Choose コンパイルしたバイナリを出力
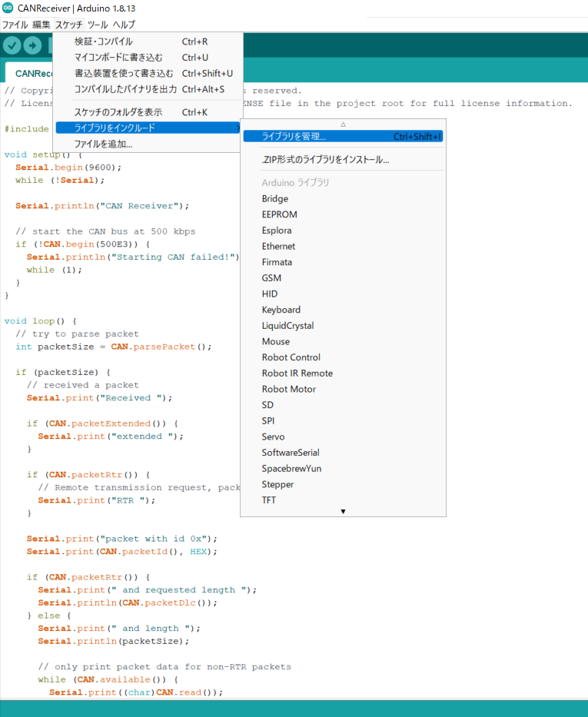The height and width of the screenshot is (717, 588). point(148,89)
